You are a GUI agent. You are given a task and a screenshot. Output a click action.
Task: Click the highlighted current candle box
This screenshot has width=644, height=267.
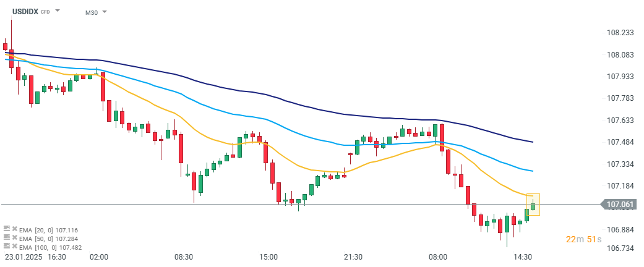click(533, 205)
